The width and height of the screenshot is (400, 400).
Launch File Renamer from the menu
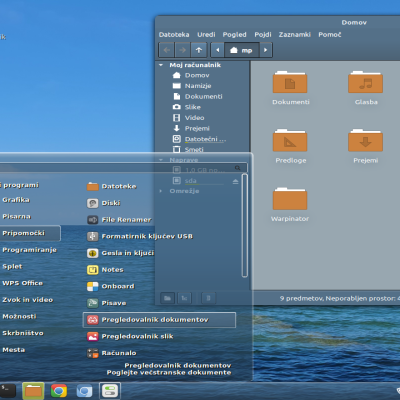coord(119,220)
